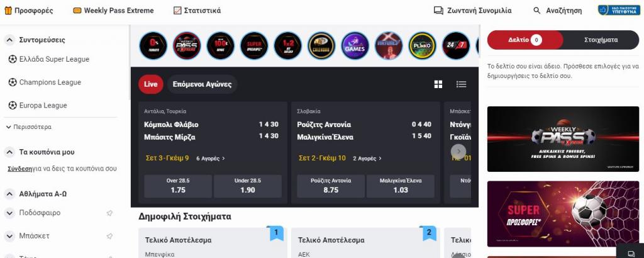The height and width of the screenshot is (258, 644).
Task: Open the Weekly Pass banner
Action: pos(563,139)
